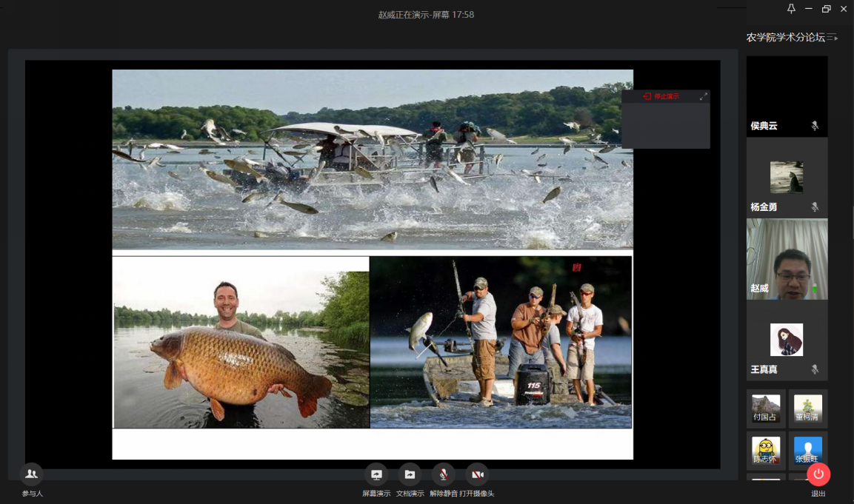
Task: Open 文档演示 document presentation
Action: coord(410,475)
